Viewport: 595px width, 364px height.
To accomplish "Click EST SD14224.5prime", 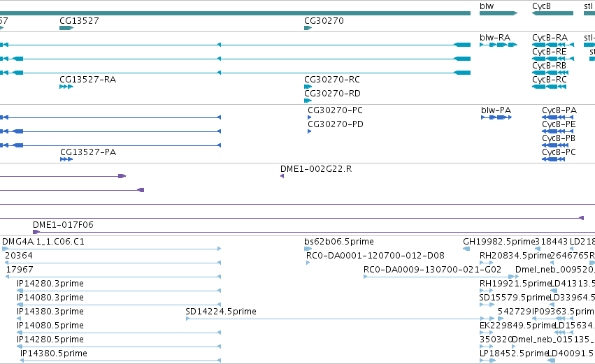I will pyautogui.click(x=221, y=312).
